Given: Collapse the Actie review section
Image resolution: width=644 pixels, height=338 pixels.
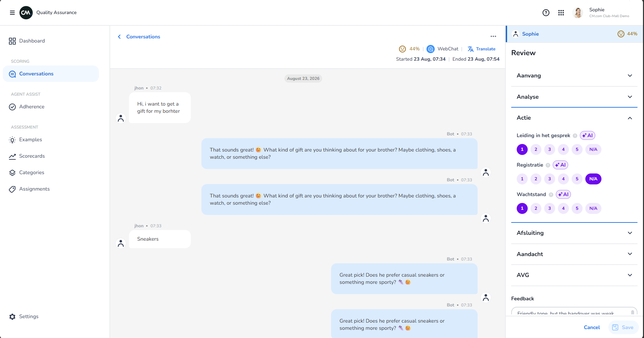Looking at the screenshot, I should 574,118.
